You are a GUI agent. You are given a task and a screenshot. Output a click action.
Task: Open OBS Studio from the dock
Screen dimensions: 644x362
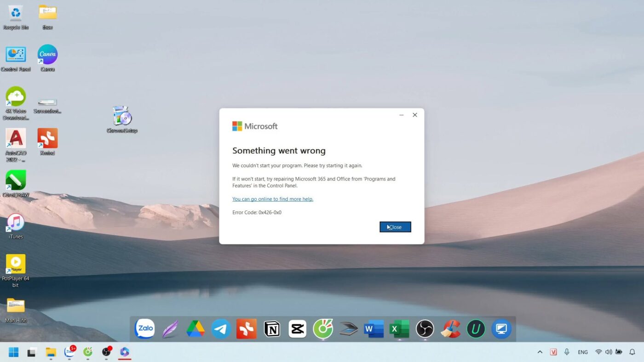point(425,329)
